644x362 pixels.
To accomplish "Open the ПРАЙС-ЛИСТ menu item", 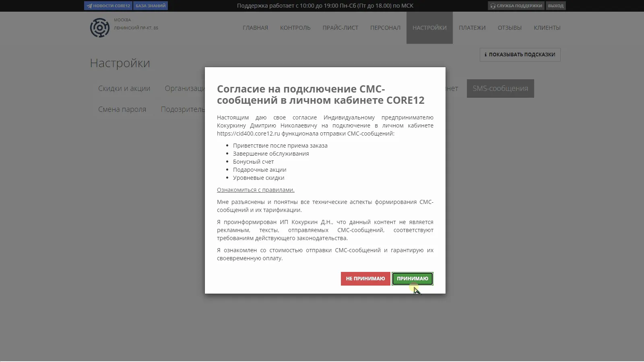I will [341, 28].
